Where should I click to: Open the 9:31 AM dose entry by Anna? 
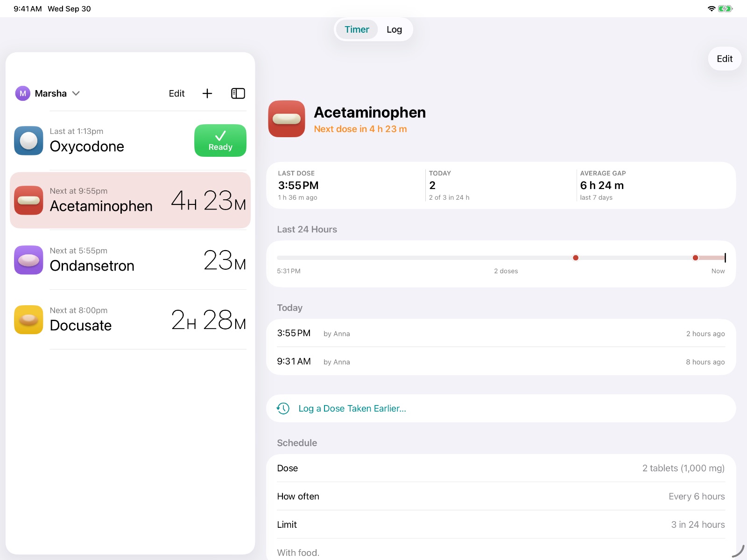click(x=501, y=361)
